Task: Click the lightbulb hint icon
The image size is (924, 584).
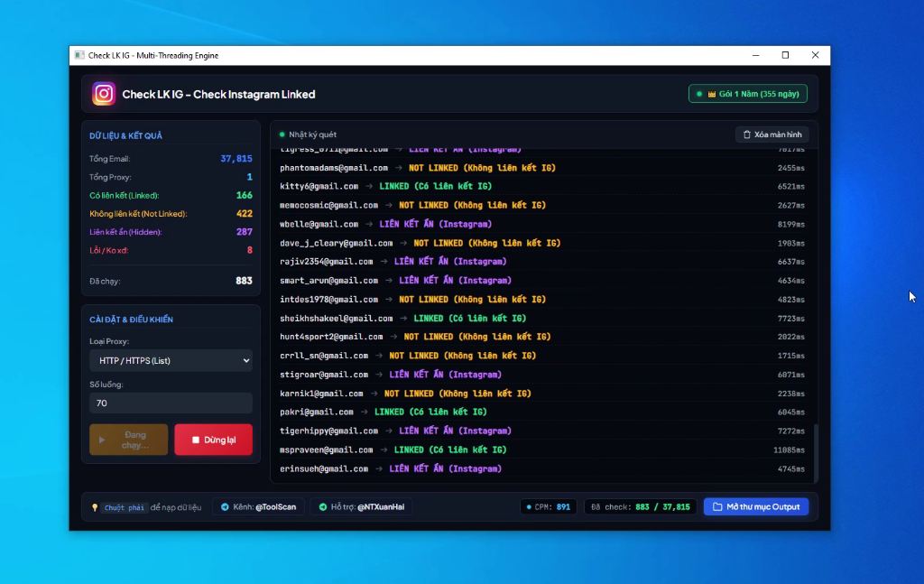Action: (94, 507)
